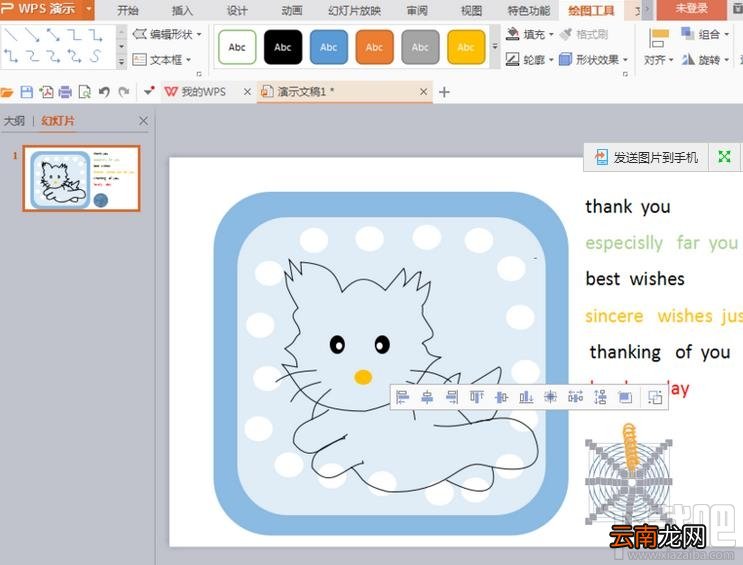Select slide 1 thumbnail in panel
This screenshot has width=743, height=565.
(82, 178)
